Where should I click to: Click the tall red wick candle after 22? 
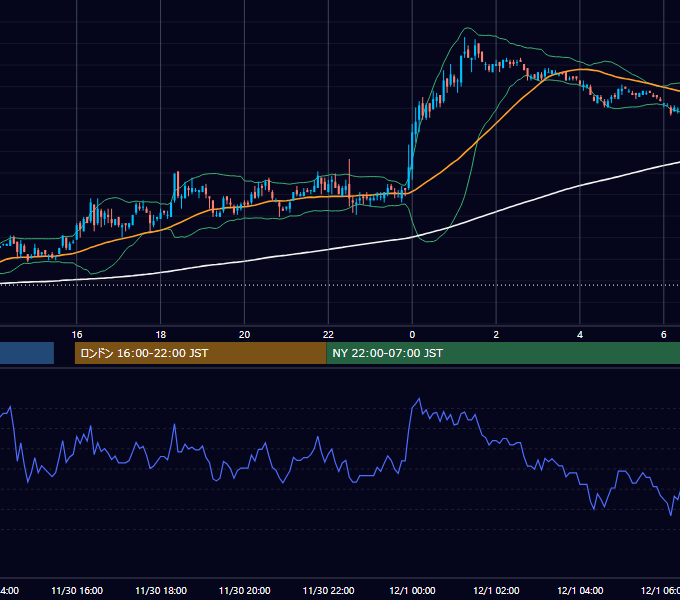tap(349, 182)
